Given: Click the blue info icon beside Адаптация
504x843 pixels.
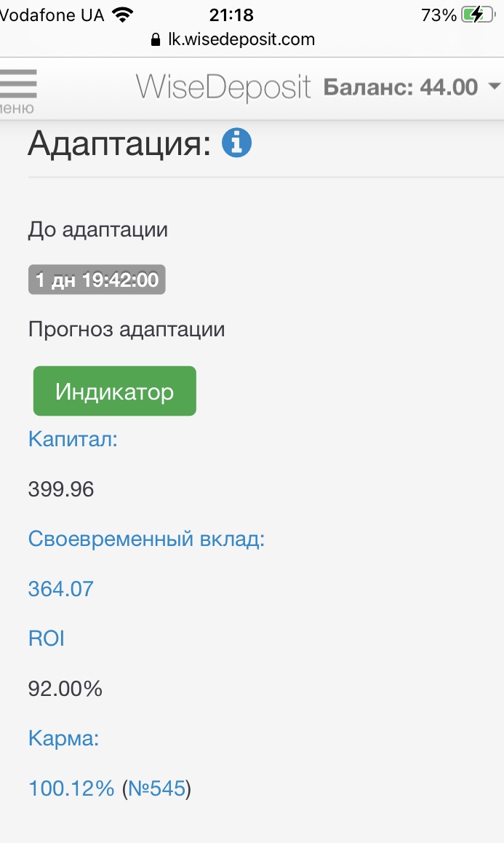Looking at the screenshot, I should 236,143.
